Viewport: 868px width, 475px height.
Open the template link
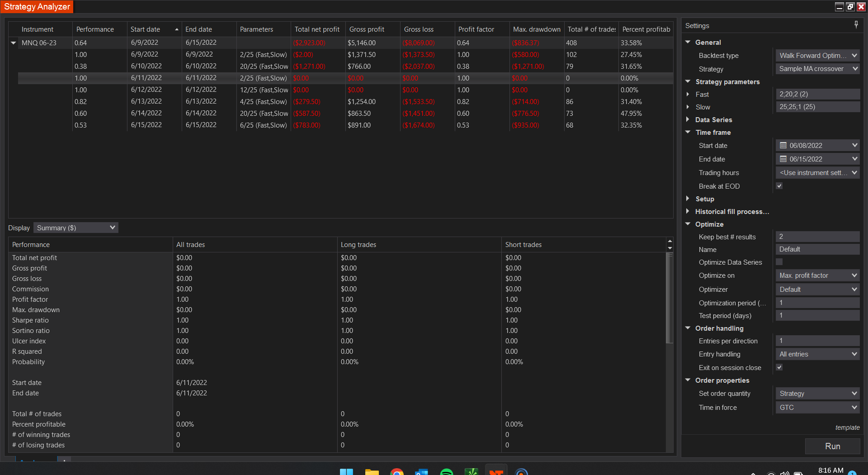pyautogui.click(x=847, y=427)
